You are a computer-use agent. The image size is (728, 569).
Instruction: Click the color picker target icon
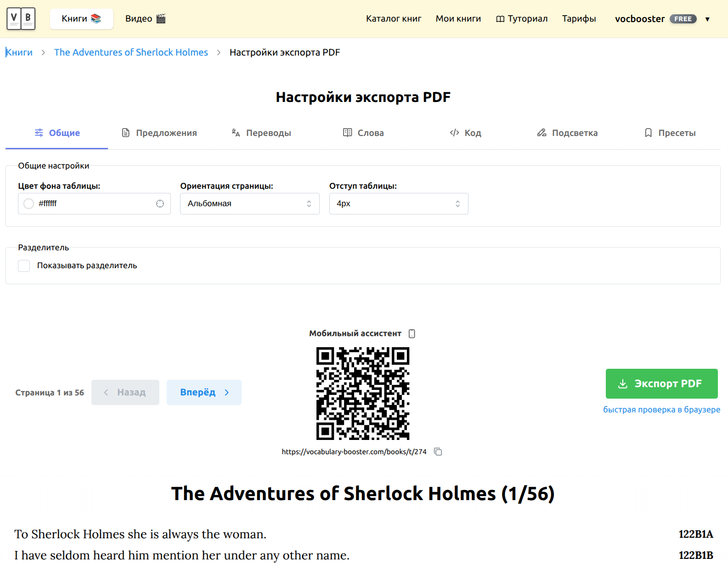click(160, 204)
